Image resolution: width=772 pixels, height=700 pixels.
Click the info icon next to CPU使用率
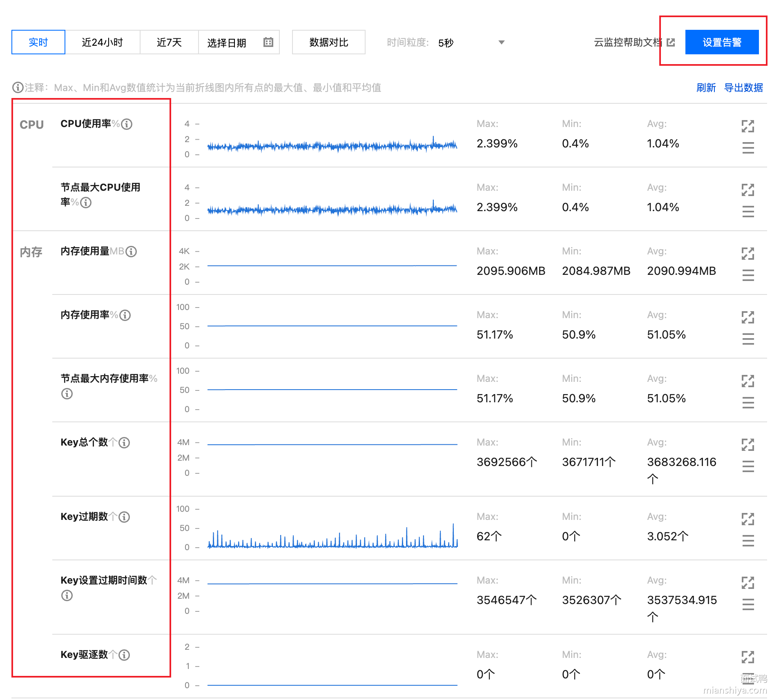tap(127, 124)
